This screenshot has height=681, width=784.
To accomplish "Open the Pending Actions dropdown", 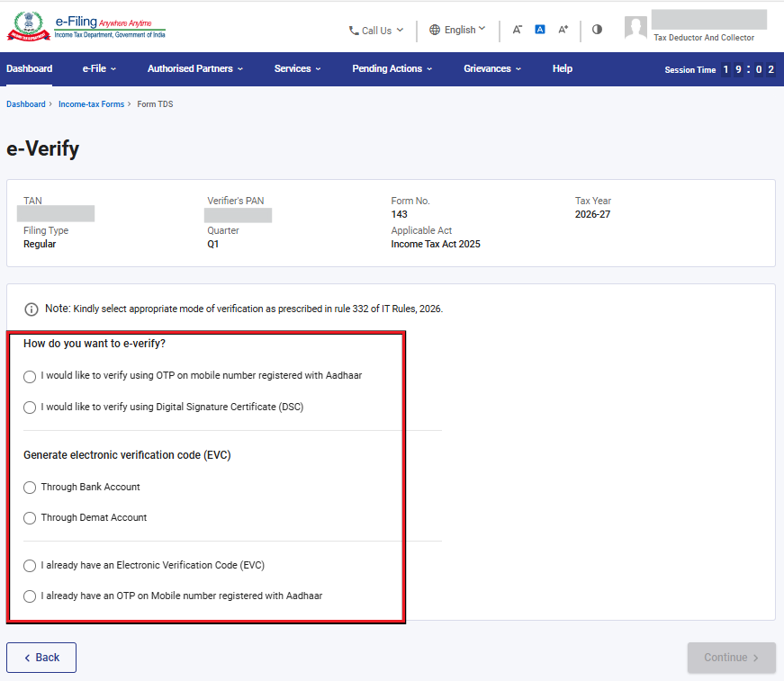I will (392, 69).
